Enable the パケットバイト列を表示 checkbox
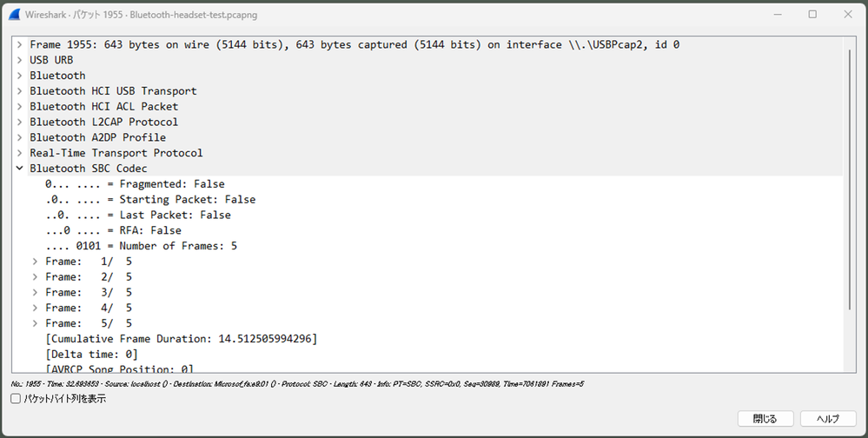This screenshot has width=868, height=438. 16,398
